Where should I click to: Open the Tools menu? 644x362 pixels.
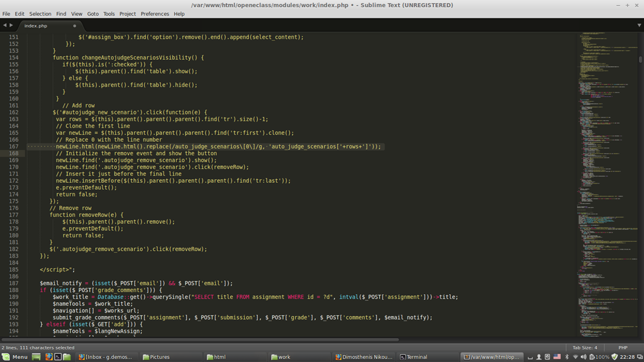click(x=109, y=14)
